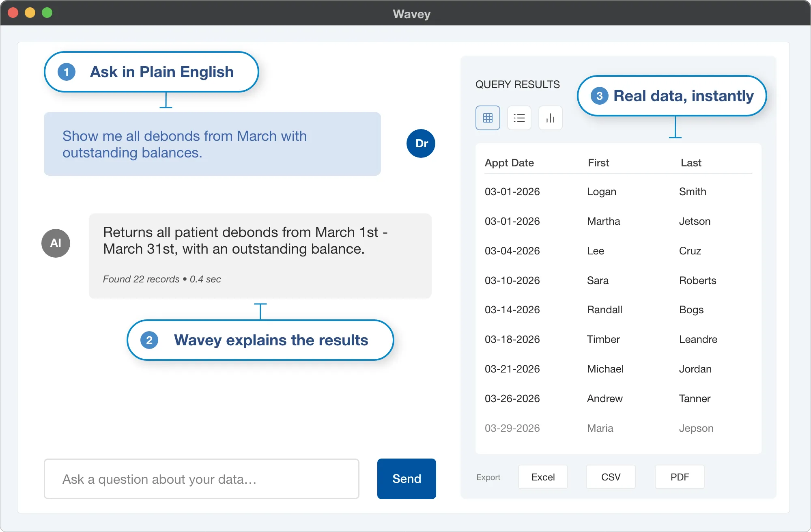Click first name Martha
This screenshot has height=532, width=811.
603,221
